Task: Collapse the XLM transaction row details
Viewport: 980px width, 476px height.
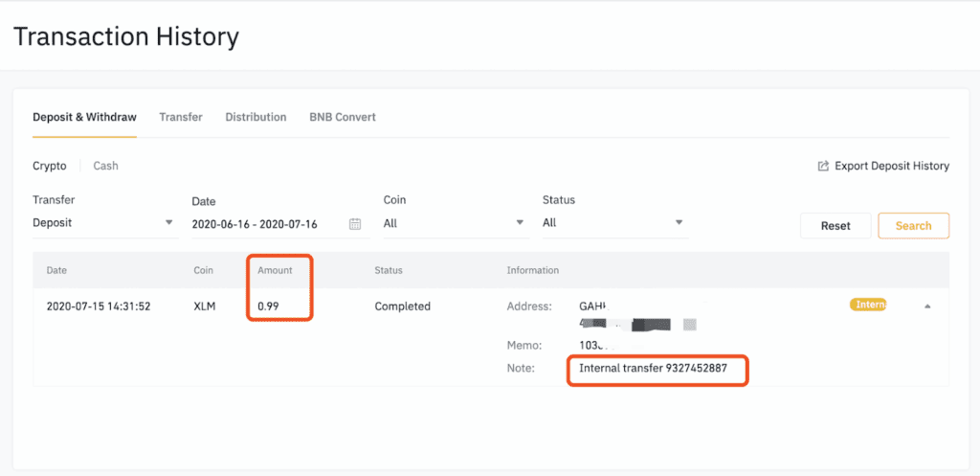Action: [926, 306]
